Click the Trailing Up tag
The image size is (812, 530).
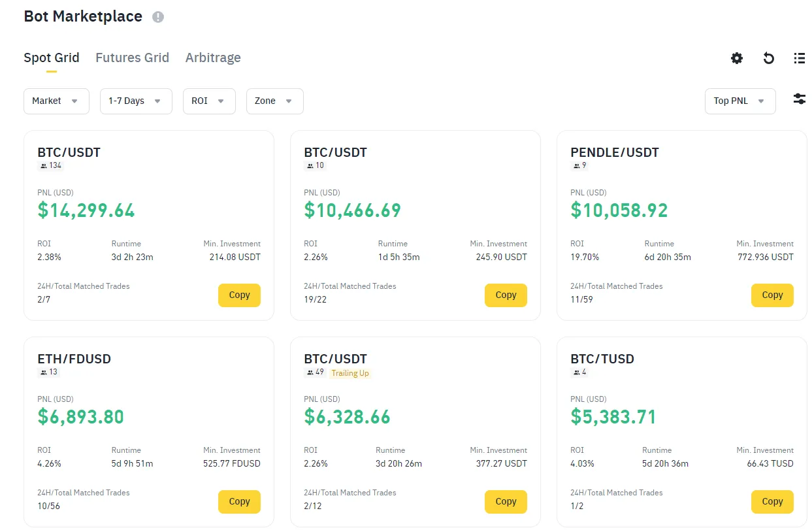coord(349,373)
